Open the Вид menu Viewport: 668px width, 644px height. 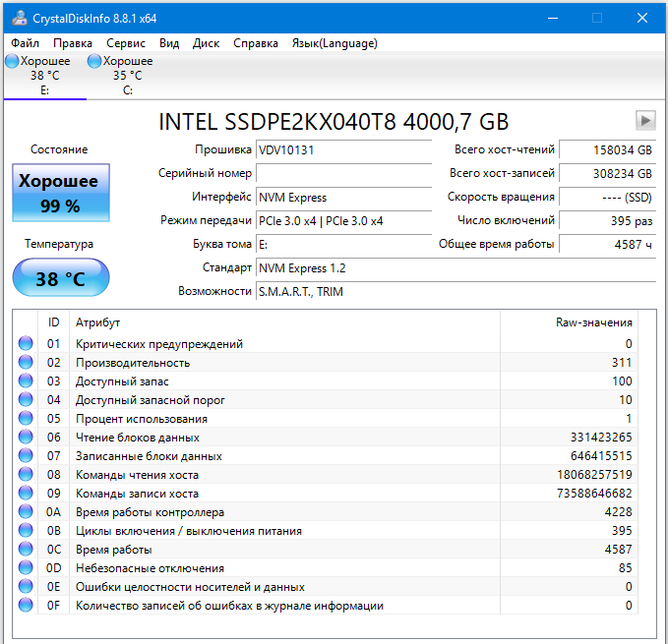(169, 43)
